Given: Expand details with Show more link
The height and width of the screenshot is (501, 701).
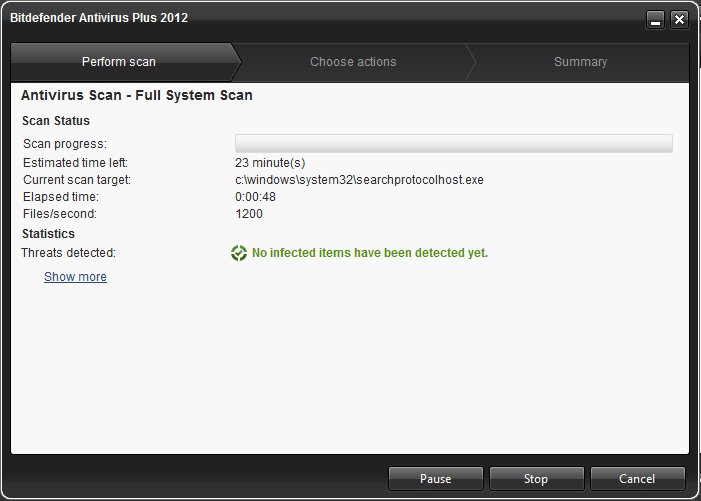Looking at the screenshot, I should pyautogui.click(x=75, y=277).
